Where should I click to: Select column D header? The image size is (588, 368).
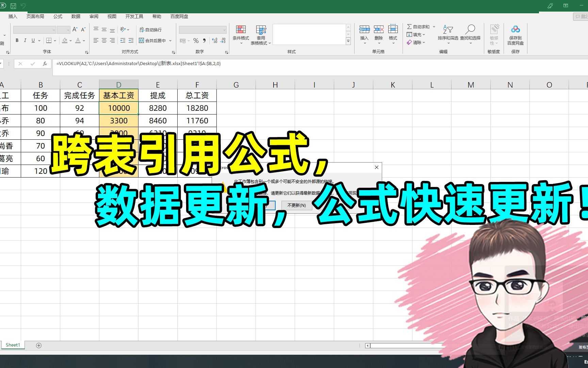(119, 85)
